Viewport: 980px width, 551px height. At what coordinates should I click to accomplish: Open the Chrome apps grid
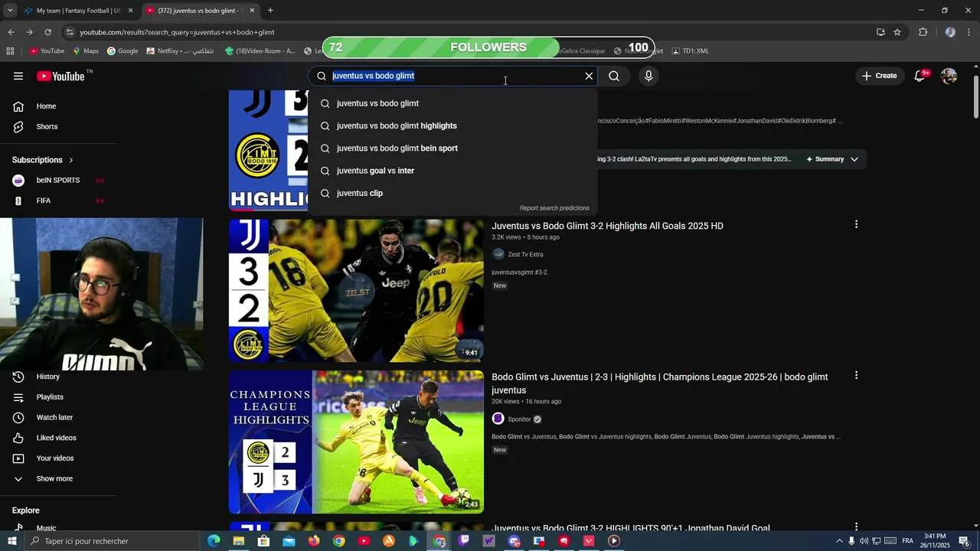tap(10, 51)
